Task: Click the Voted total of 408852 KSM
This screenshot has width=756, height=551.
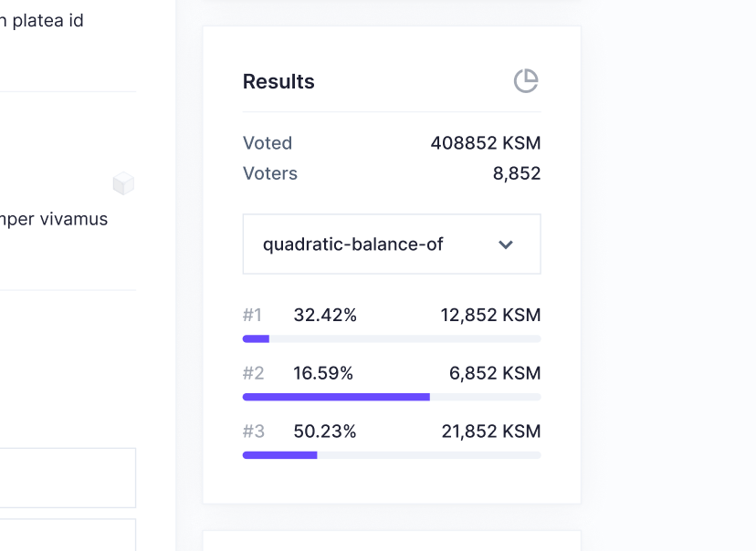Action: click(x=485, y=143)
